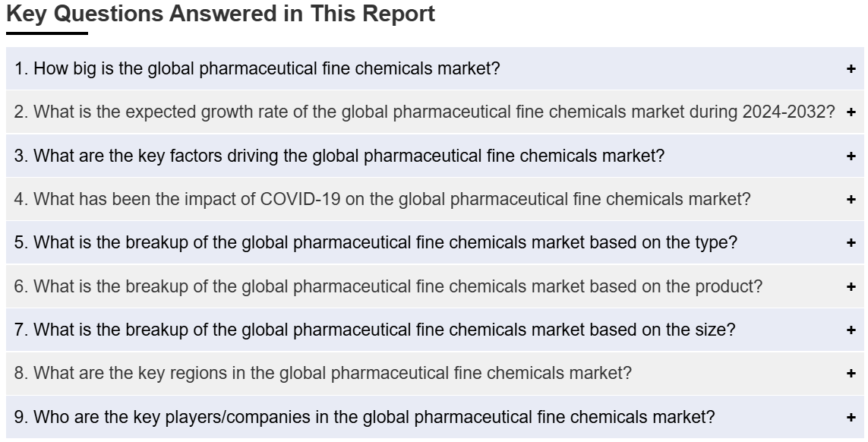Click plus icon next to key factors question

coord(851,156)
